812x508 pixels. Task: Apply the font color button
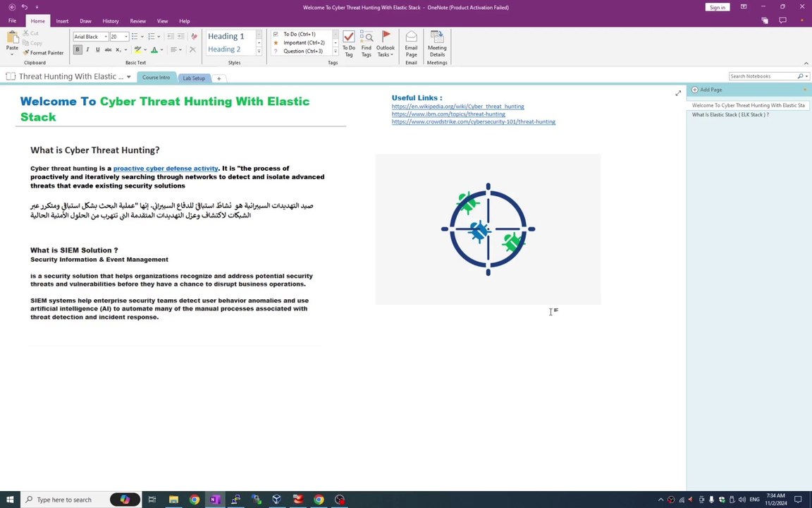coord(154,50)
